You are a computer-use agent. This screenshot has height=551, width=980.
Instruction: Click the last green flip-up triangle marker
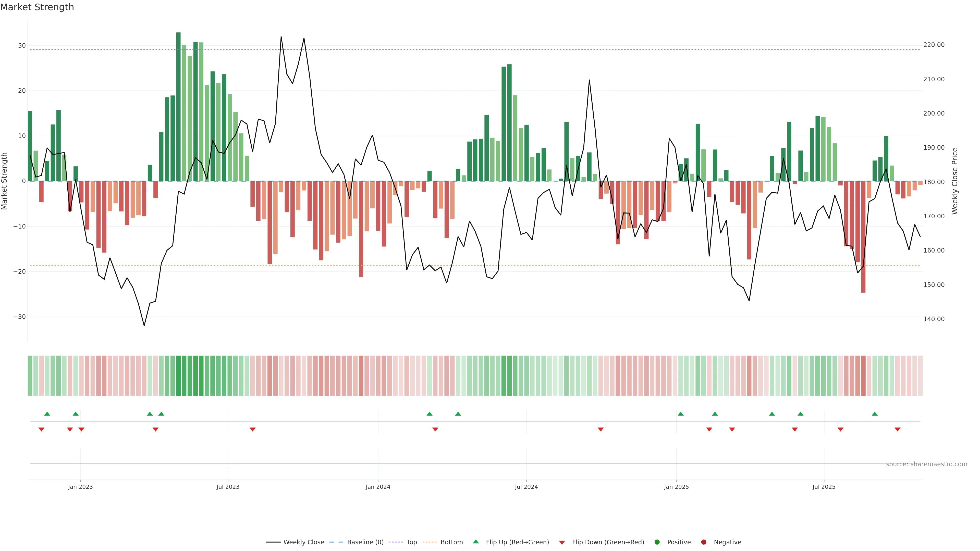point(875,414)
